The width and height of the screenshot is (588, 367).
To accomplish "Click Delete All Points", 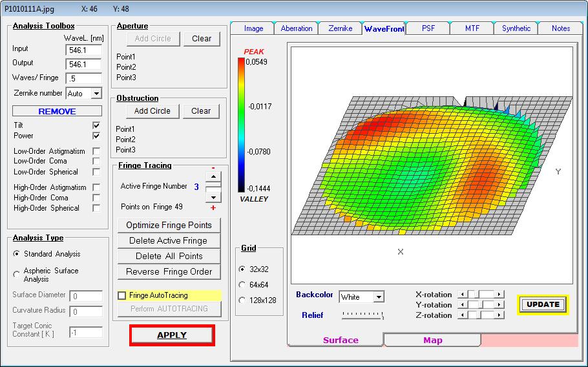I will click(169, 256).
